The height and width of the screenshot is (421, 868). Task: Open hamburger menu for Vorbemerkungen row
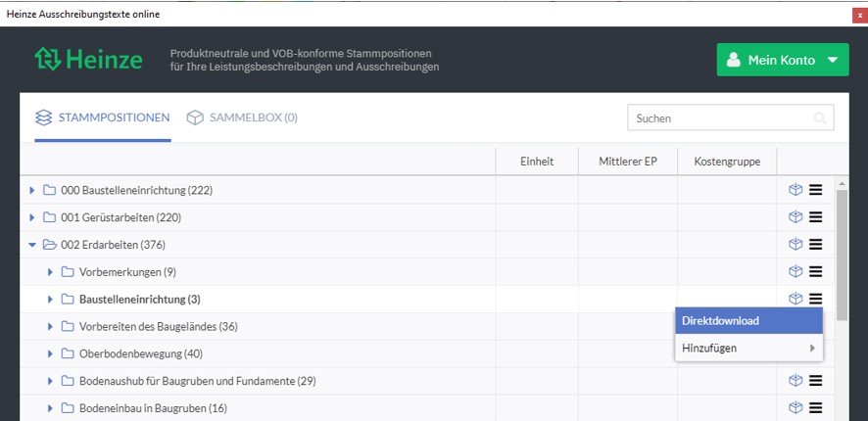pos(815,272)
